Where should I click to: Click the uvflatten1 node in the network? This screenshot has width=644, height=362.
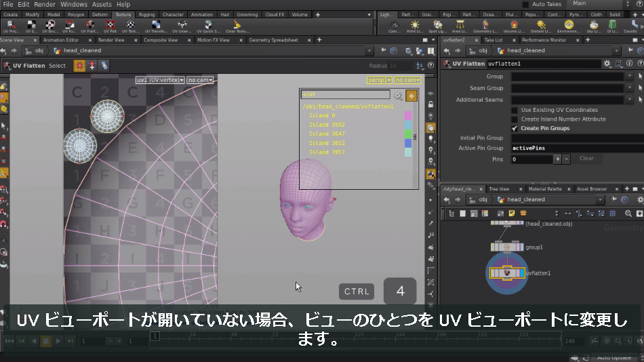pyautogui.click(x=507, y=273)
